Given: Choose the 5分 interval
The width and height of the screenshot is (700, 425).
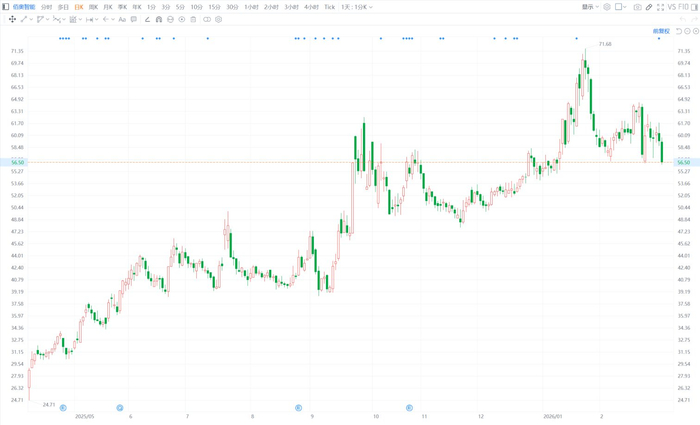Looking at the screenshot, I should tap(180, 7).
